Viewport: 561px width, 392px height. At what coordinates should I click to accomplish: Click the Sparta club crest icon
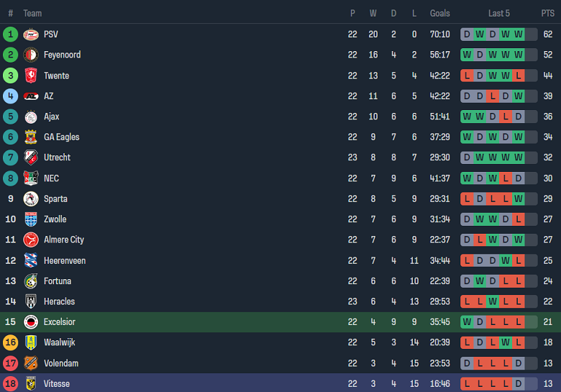[x=30, y=199]
